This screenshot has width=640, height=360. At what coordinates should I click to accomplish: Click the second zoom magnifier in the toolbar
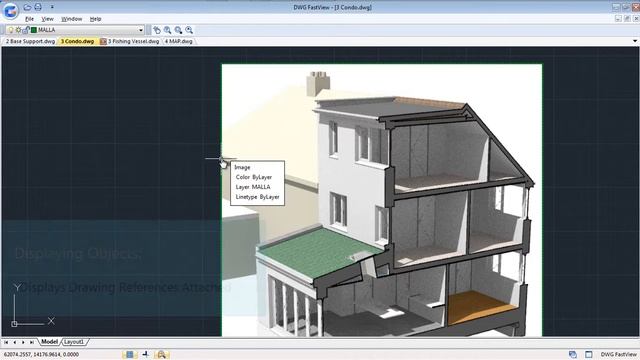(x=178, y=30)
